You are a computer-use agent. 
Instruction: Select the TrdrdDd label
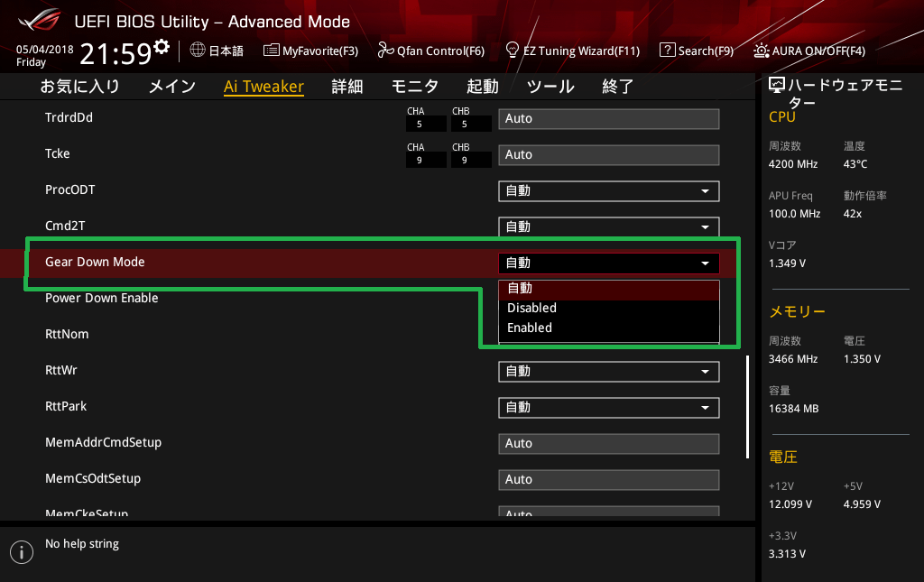[x=69, y=118]
